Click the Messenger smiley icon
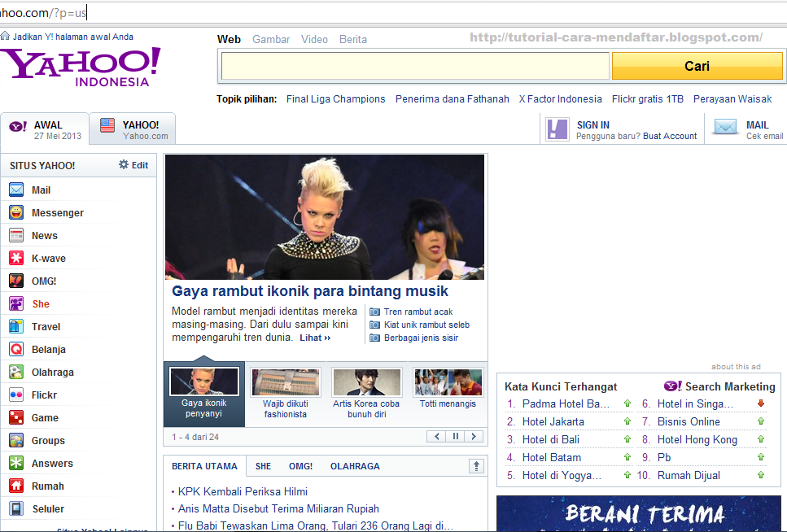This screenshot has width=787, height=532. (x=16, y=212)
